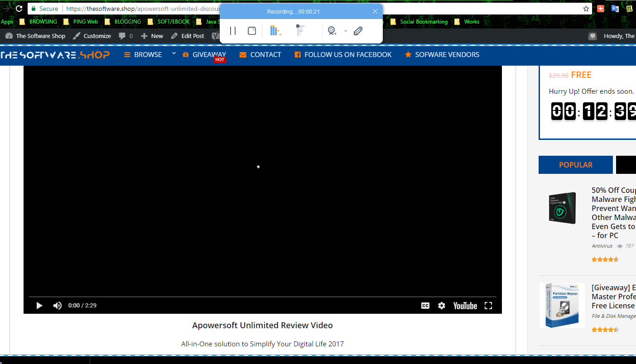The image size is (636, 364).
Task: Stop the recording with square icon
Action: [x=252, y=31]
